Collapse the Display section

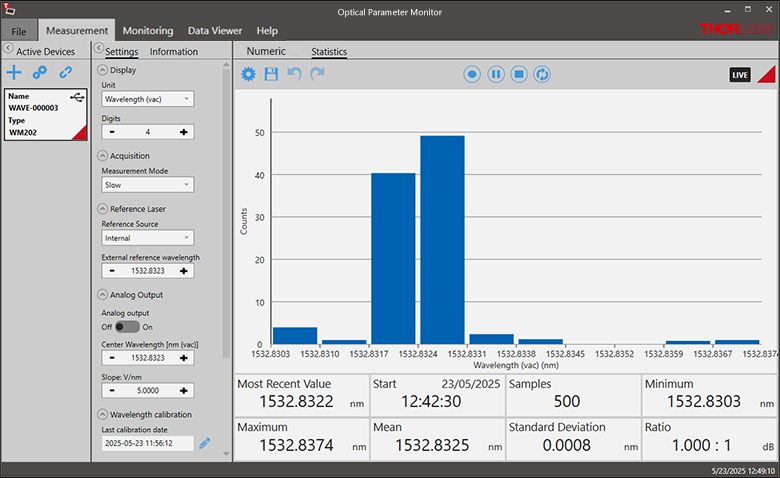tap(102, 70)
